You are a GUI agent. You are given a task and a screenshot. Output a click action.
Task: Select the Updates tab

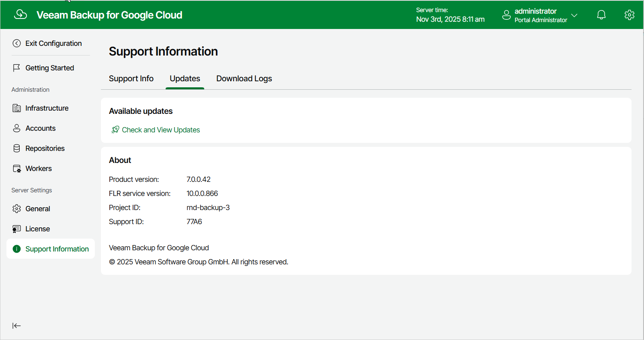(185, 79)
